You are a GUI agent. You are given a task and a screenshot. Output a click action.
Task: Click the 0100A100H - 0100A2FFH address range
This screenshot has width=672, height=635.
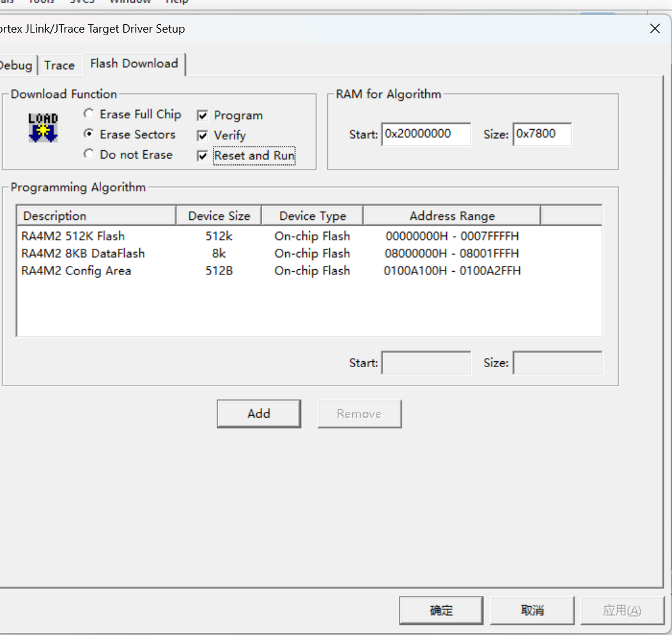pyautogui.click(x=452, y=270)
